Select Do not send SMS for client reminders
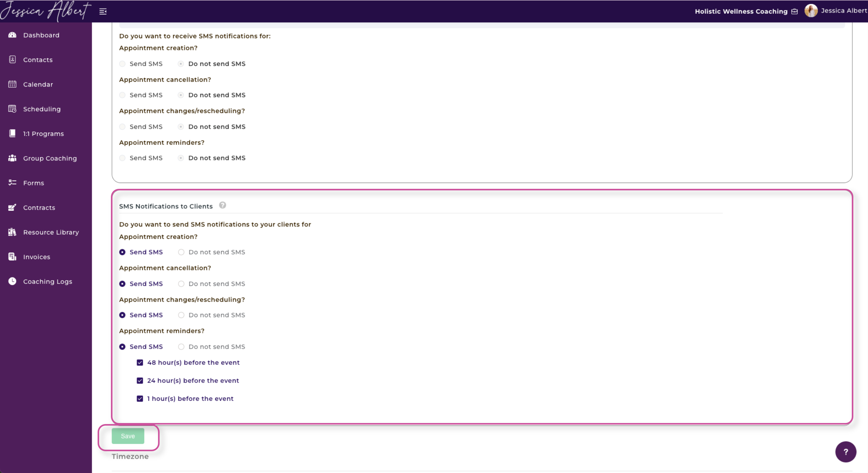 [x=181, y=347]
